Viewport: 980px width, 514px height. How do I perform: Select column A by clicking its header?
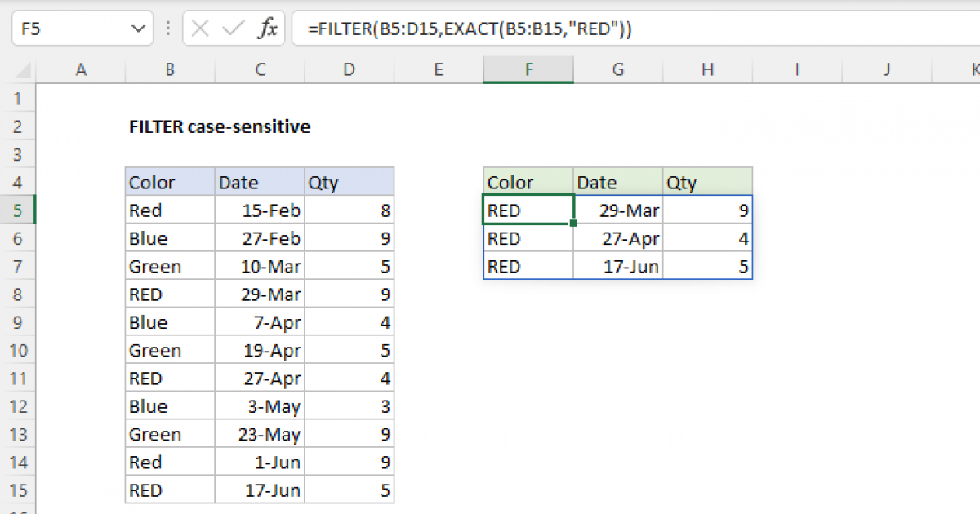pyautogui.click(x=81, y=70)
